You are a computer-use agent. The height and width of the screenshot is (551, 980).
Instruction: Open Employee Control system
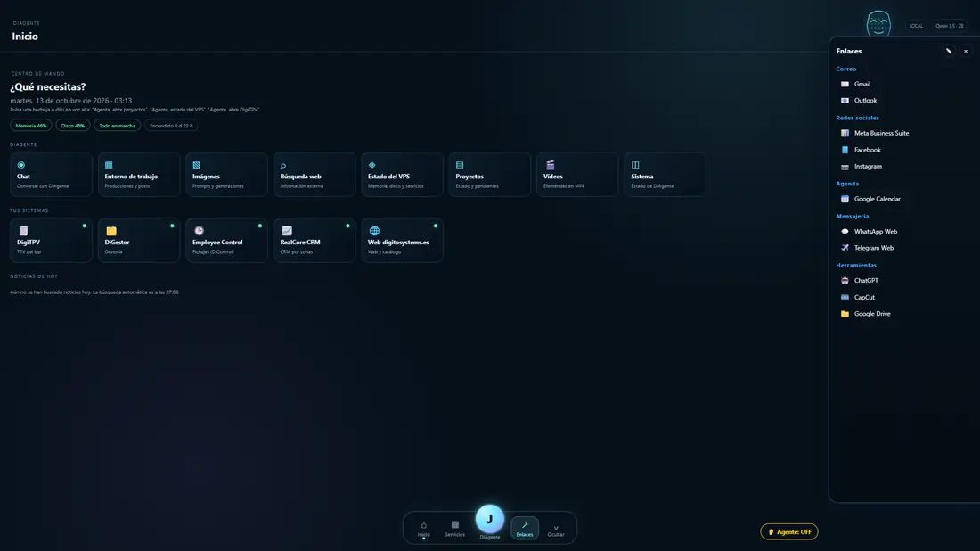[x=226, y=240]
